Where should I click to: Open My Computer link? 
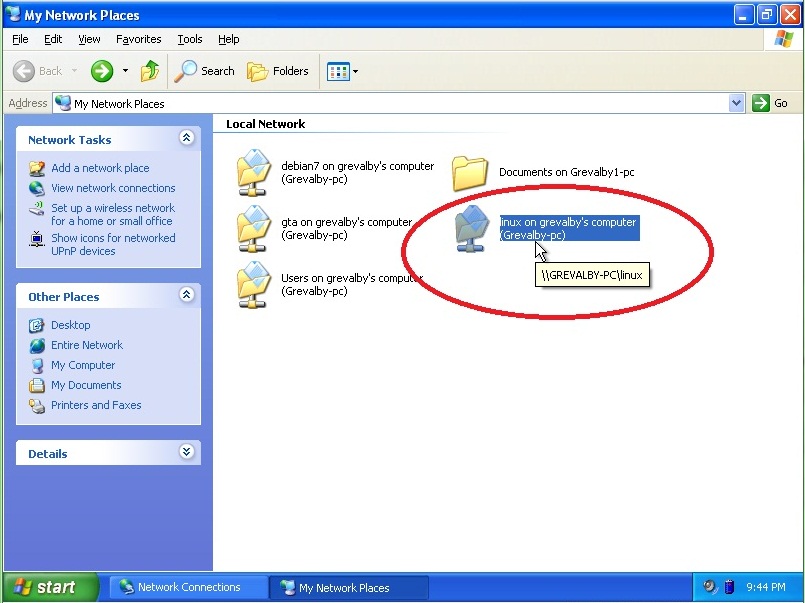(x=83, y=365)
